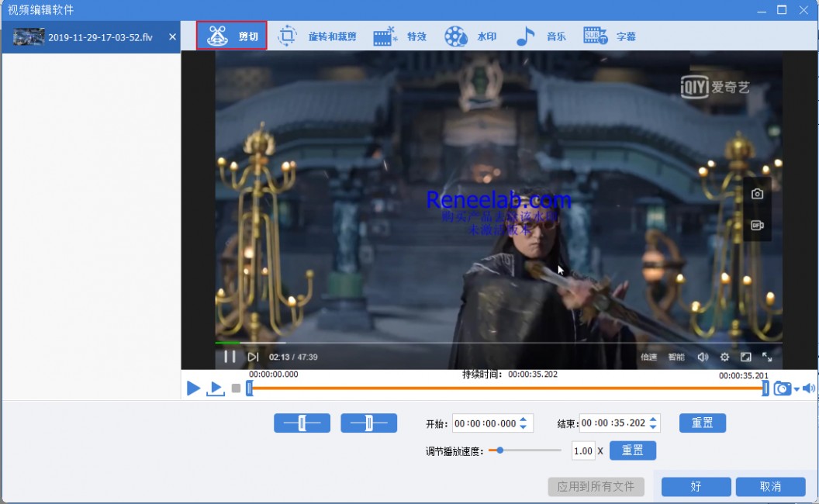
Task: Click the set end point button
Action: 368,423
